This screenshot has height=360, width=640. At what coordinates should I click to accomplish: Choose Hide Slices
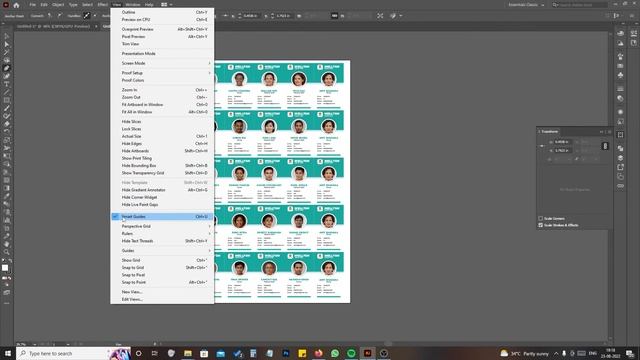[162, 122]
